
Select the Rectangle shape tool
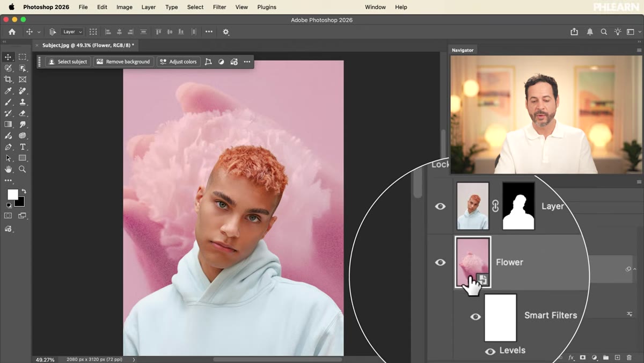23,158
